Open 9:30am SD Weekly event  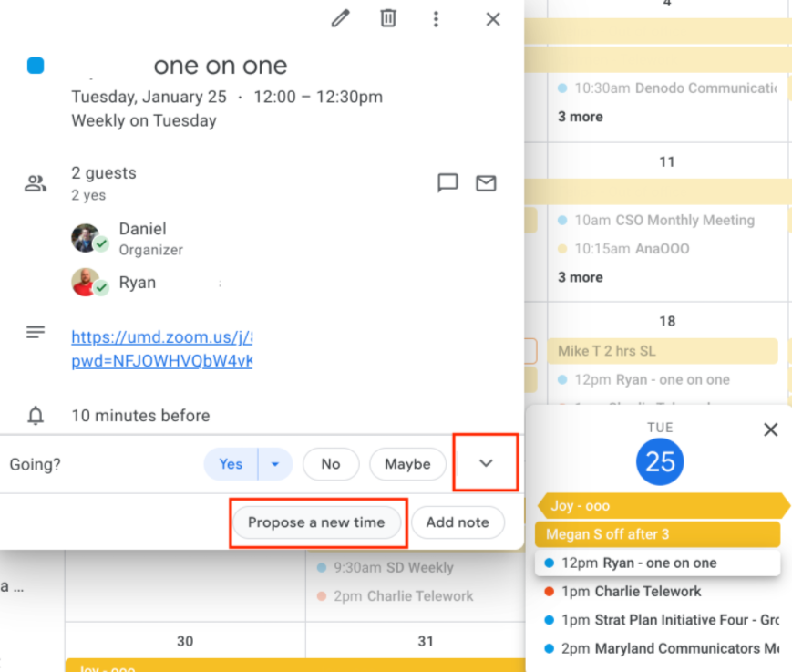click(x=385, y=567)
